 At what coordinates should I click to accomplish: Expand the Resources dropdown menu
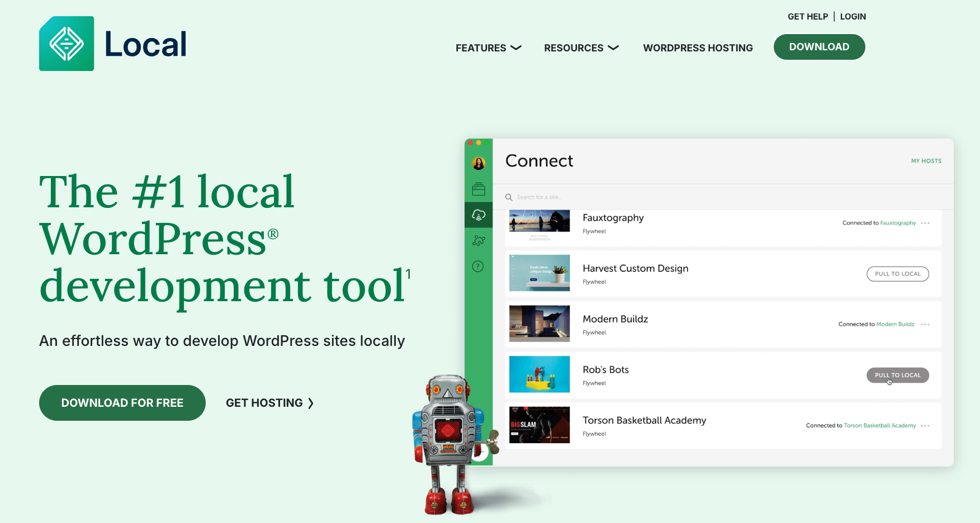tap(581, 48)
